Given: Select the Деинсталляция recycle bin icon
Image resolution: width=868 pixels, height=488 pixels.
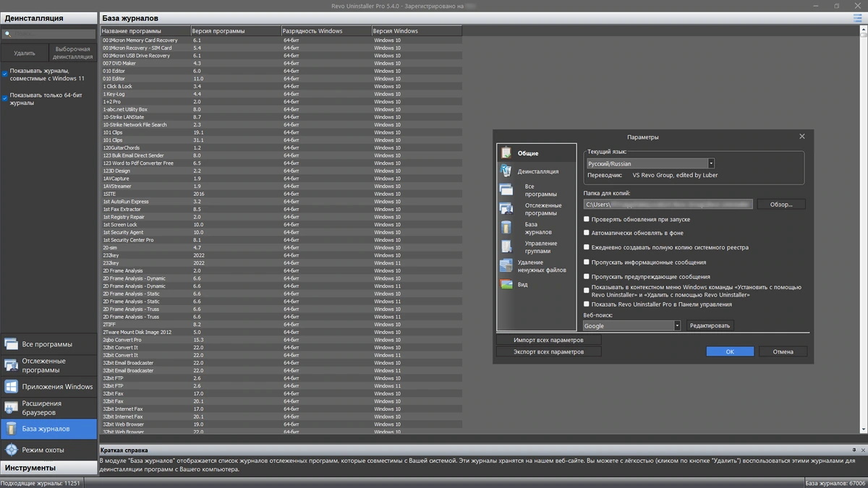Looking at the screenshot, I should pyautogui.click(x=506, y=171).
